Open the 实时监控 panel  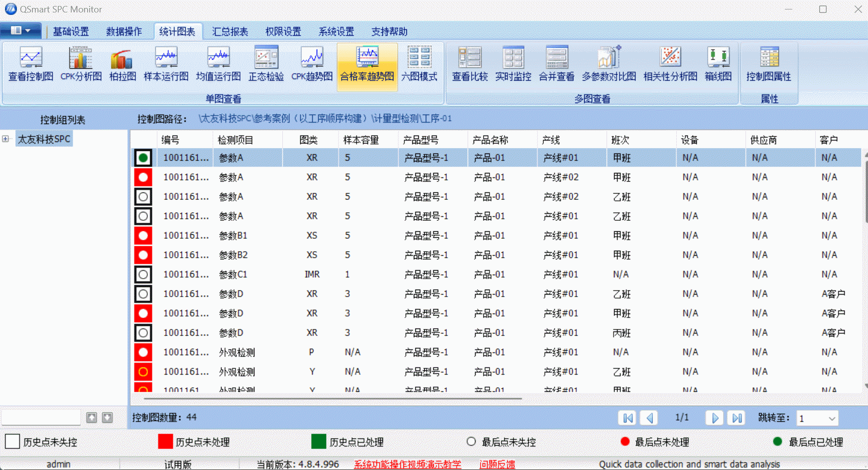[x=512, y=64]
